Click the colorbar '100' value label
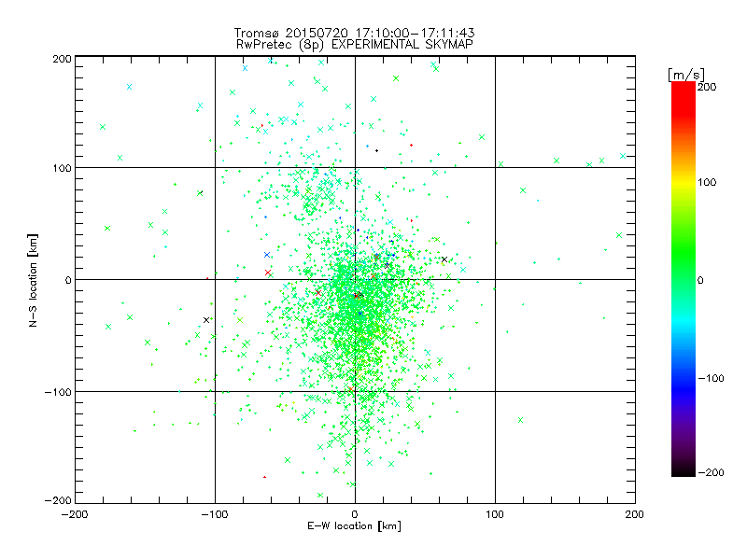 [x=707, y=182]
